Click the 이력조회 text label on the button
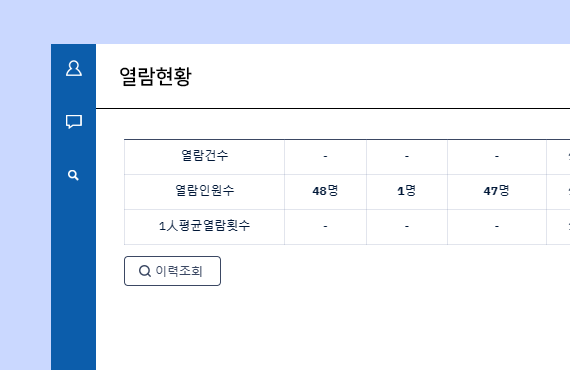 179,271
